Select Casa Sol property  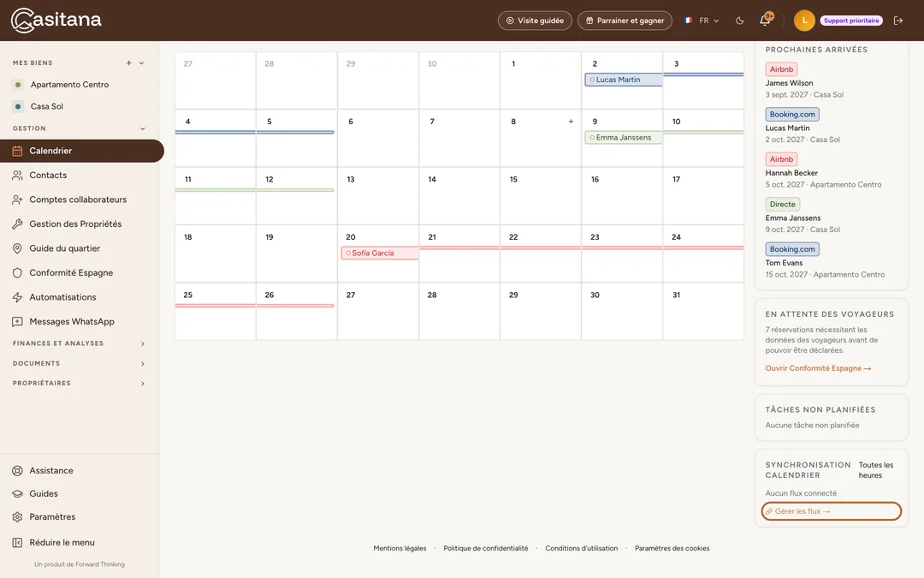pos(46,106)
